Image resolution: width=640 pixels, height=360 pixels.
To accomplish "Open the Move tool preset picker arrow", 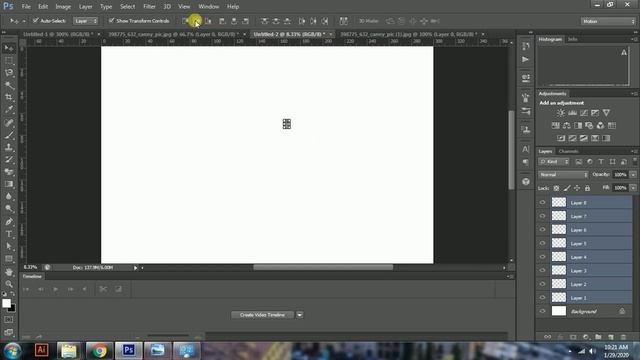I will [24, 21].
